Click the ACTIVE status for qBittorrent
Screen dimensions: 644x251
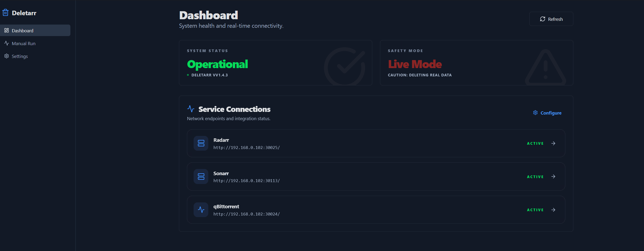(x=535, y=210)
